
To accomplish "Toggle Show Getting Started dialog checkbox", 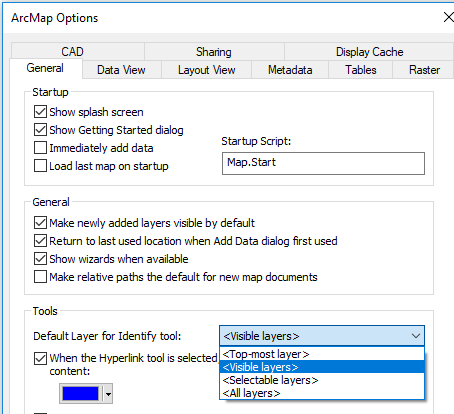I will pyautogui.click(x=40, y=130).
